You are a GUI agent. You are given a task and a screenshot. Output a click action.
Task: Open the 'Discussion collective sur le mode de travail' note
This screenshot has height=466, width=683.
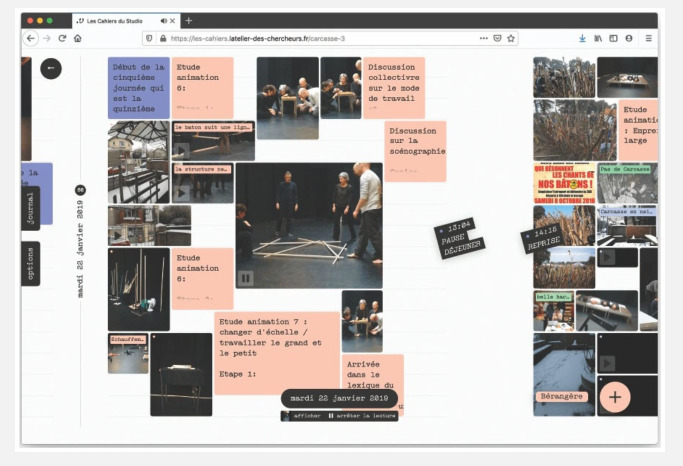point(394,88)
